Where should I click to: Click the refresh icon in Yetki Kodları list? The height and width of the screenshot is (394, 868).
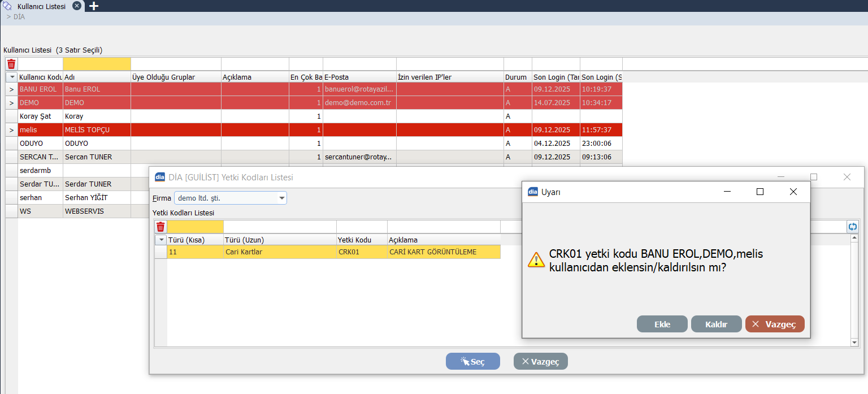[x=852, y=227]
